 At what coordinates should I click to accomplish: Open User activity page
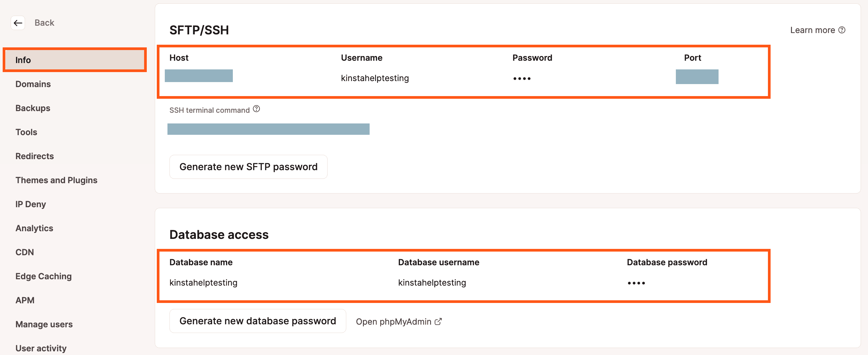41,348
